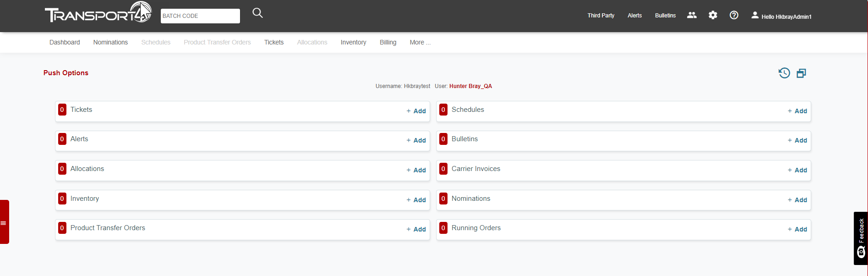Open the users group icon
The width and height of the screenshot is (868, 276).
[x=692, y=15]
